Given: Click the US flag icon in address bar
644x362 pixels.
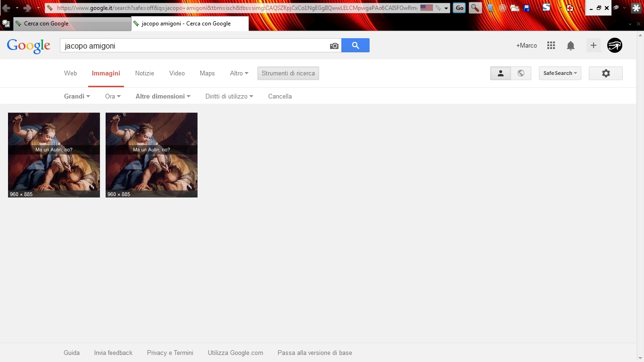Looking at the screenshot, I should pos(426,8).
